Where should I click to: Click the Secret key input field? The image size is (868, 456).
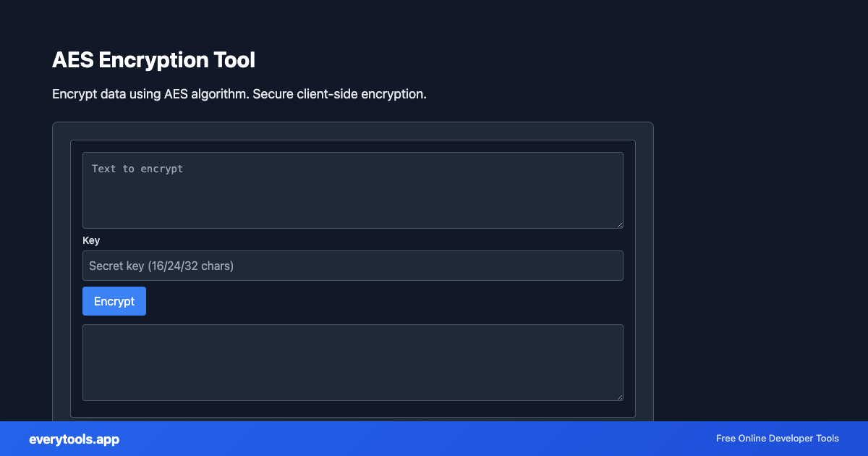353,266
